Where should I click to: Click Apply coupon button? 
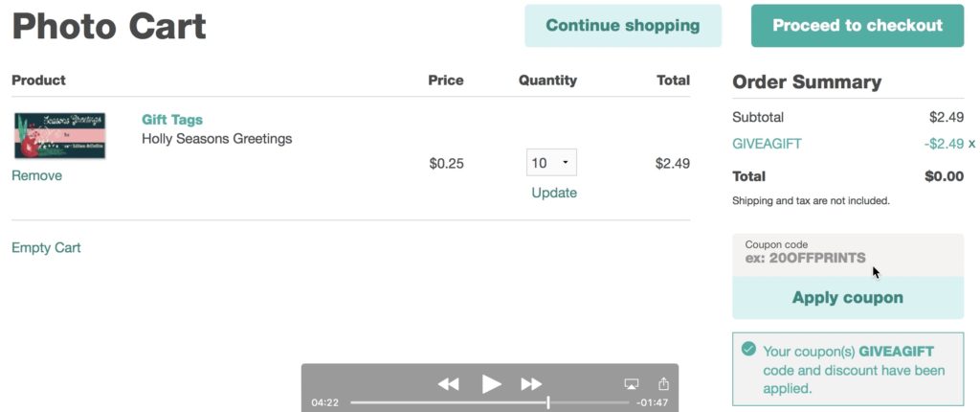[x=848, y=297]
